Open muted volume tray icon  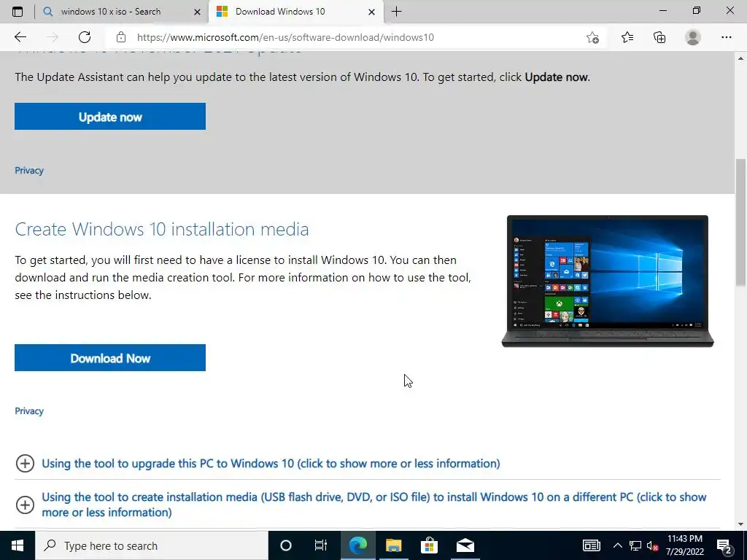click(x=653, y=545)
